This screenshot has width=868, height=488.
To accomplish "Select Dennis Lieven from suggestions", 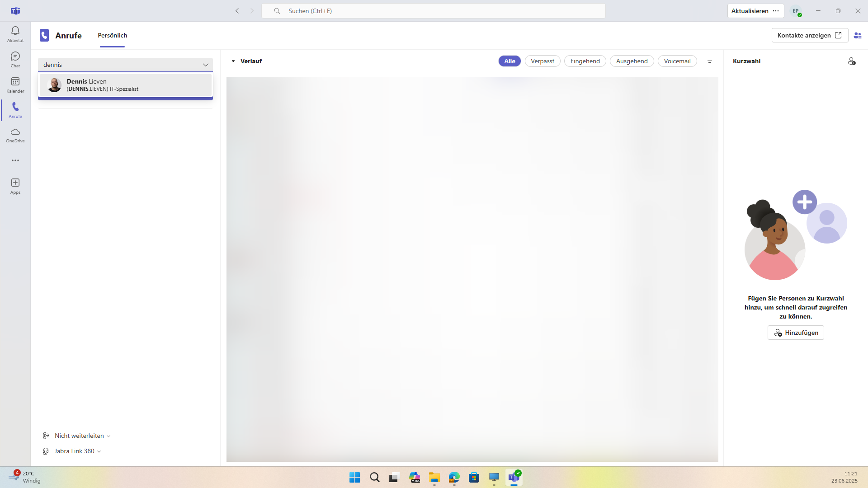I will coord(125,85).
